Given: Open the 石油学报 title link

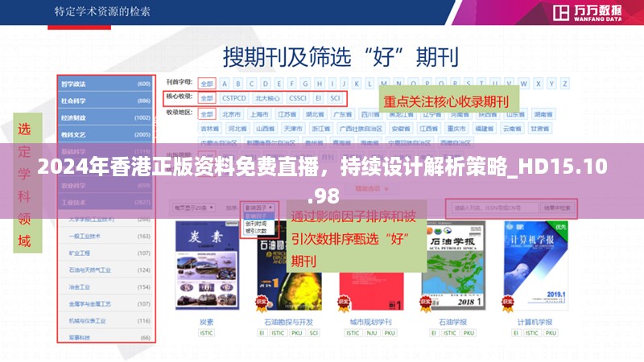Looking at the screenshot, I should point(453,322).
